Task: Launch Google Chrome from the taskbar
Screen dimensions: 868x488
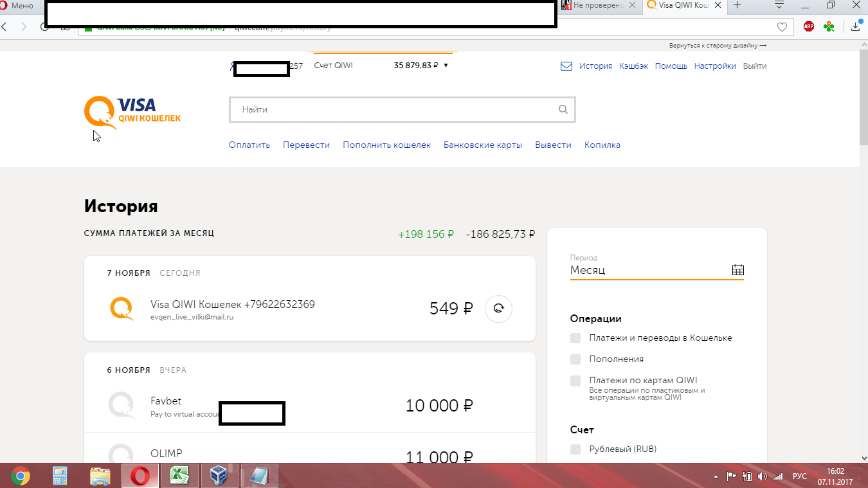Action: pyautogui.click(x=20, y=476)
